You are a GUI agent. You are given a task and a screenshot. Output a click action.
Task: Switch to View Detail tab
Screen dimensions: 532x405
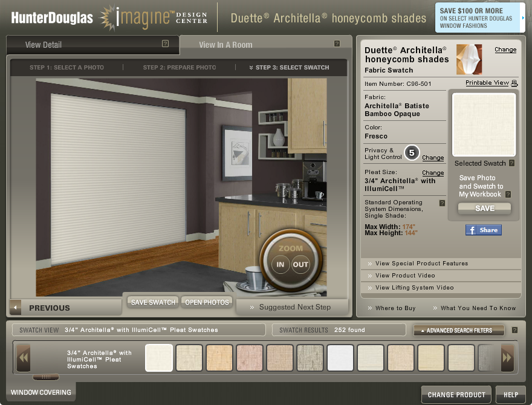92,45
